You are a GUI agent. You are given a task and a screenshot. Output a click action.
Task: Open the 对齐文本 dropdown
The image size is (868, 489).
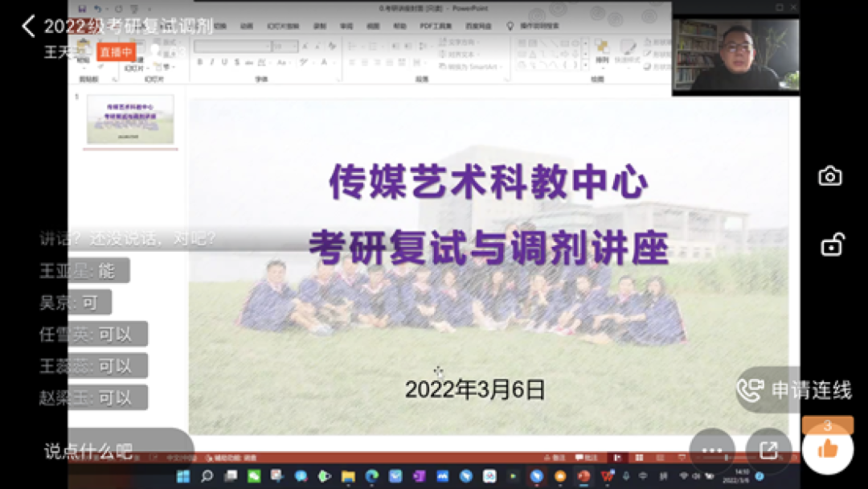[459, 54]
